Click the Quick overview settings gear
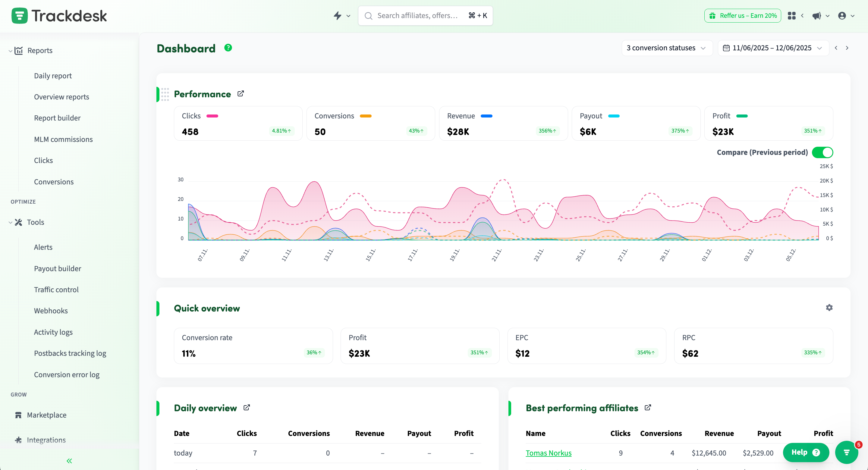This screenshot has width=868, height=470. pos(829,308)
